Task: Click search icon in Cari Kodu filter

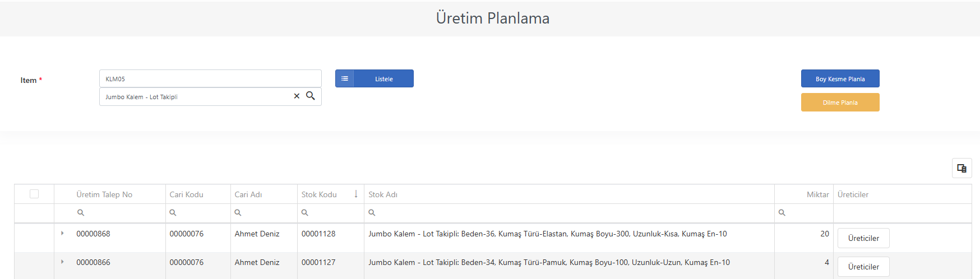Action: (x=173, y=213)
